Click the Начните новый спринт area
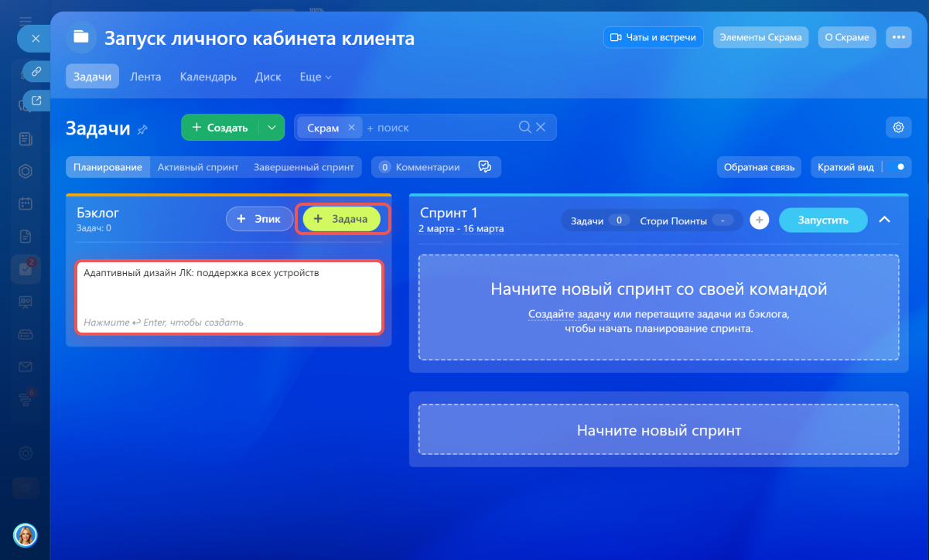The width and height of the screenshot is (929, 560). 658,430
